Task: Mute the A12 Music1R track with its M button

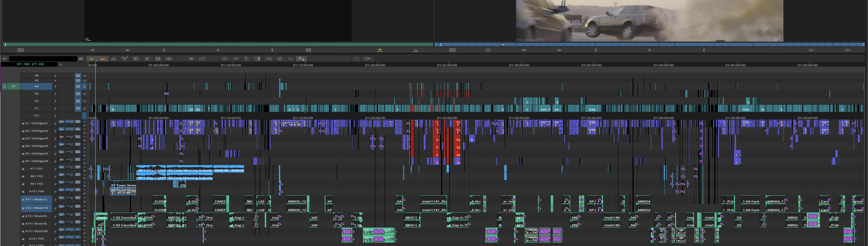Action: [x=84, y=210]
